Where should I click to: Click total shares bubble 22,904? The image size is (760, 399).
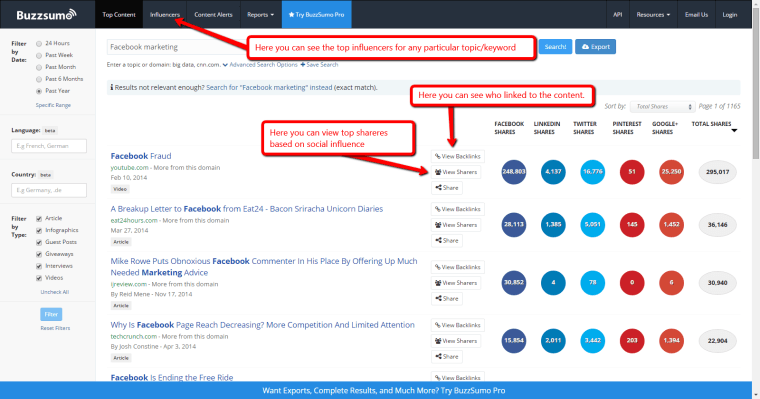(x=717, y=341)
